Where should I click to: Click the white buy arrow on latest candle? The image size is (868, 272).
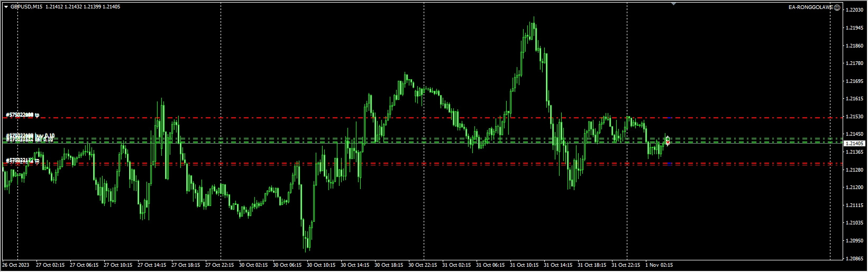click(x=668, y=138)
